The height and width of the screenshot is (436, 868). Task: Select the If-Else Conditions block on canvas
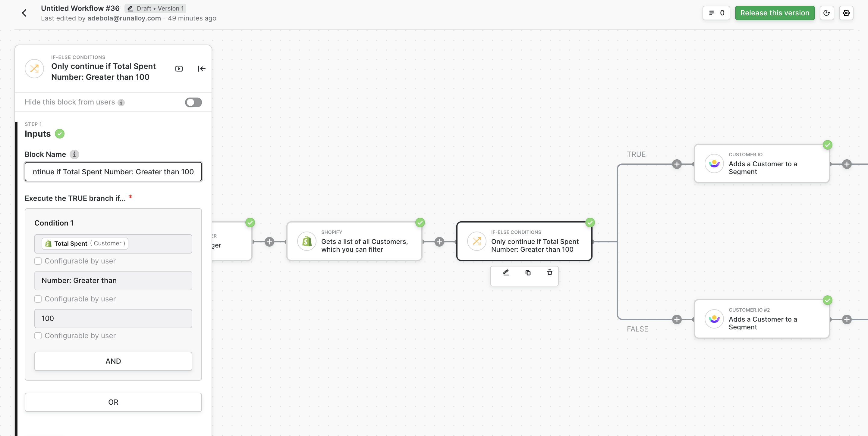point(524,241)
